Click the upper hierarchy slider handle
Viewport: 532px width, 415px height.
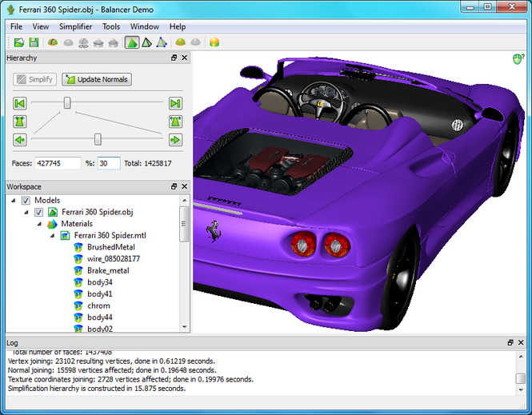[67, 102]
